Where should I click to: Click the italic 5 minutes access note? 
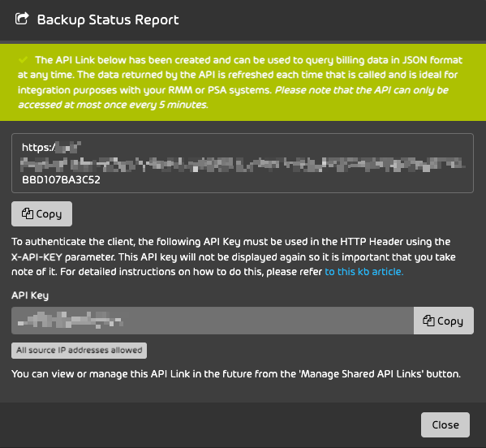233,97
